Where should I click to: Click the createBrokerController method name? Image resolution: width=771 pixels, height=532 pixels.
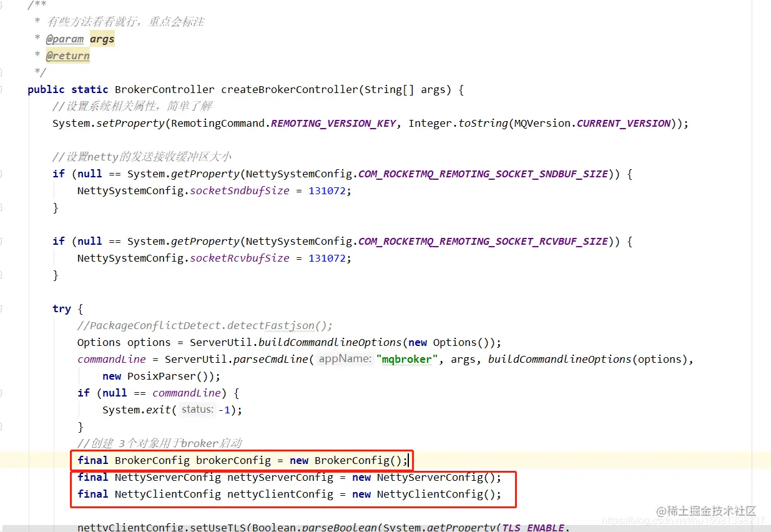point(290,89)
